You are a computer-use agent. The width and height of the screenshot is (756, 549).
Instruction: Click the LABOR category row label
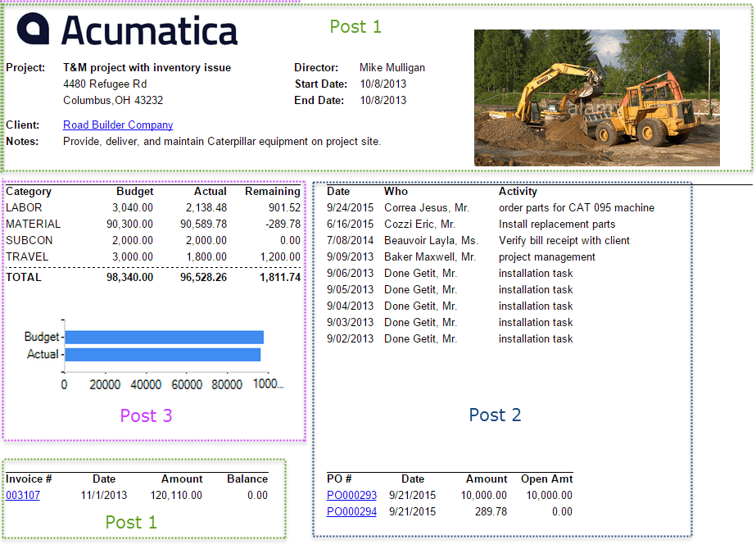click(x=24, y=207)
